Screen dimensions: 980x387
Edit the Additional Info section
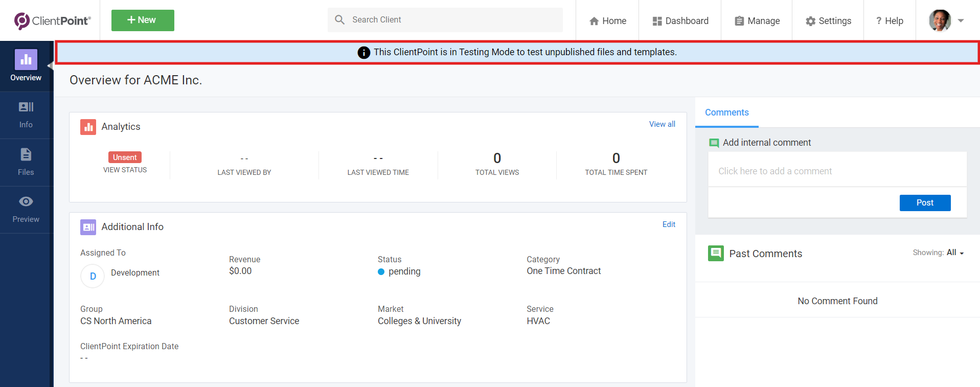click(669, 224)
